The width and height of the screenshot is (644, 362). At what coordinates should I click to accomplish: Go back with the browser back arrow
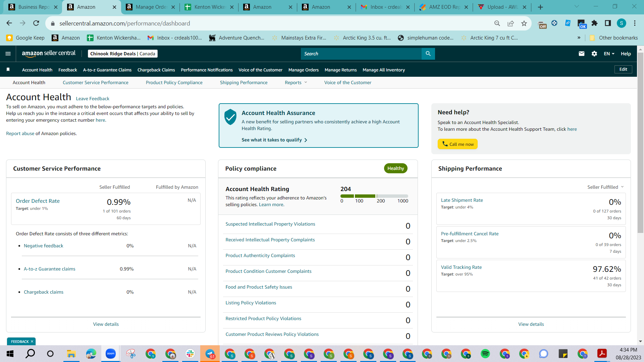(x=9, y=23)
